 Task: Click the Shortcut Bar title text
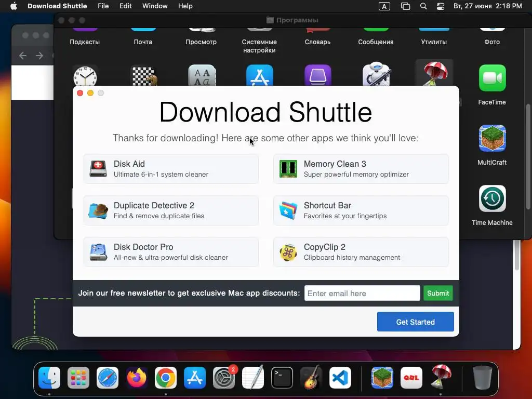327,206
